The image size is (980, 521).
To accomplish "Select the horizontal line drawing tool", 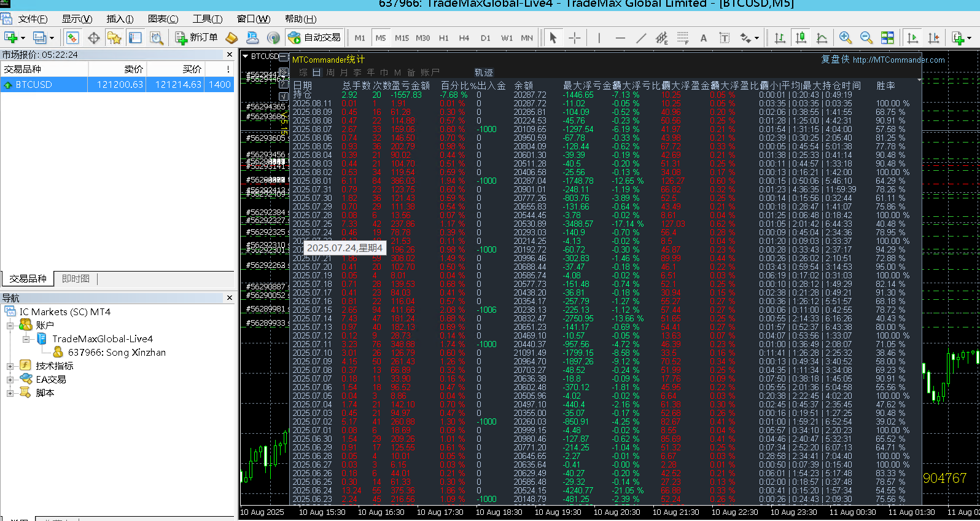I will tap(620, 38).
